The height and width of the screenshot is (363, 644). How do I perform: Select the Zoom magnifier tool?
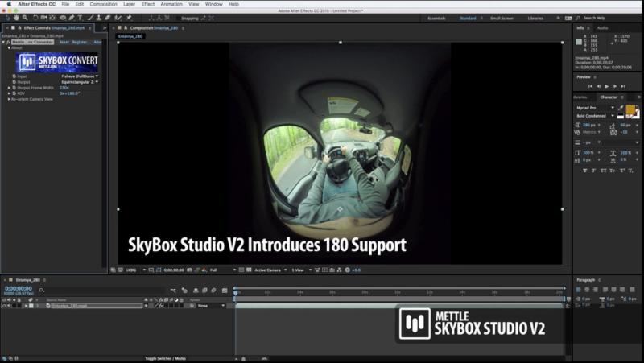click(x=27, y=17)
